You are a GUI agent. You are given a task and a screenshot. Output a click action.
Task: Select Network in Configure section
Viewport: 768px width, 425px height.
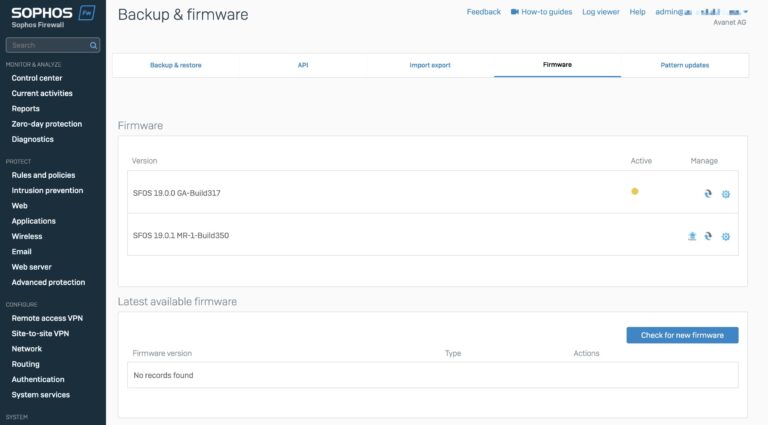[x=26, y=349]
